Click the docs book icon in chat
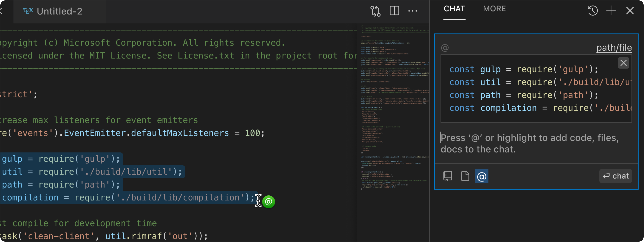Screen dimensions: 644x242 (448, 176)
